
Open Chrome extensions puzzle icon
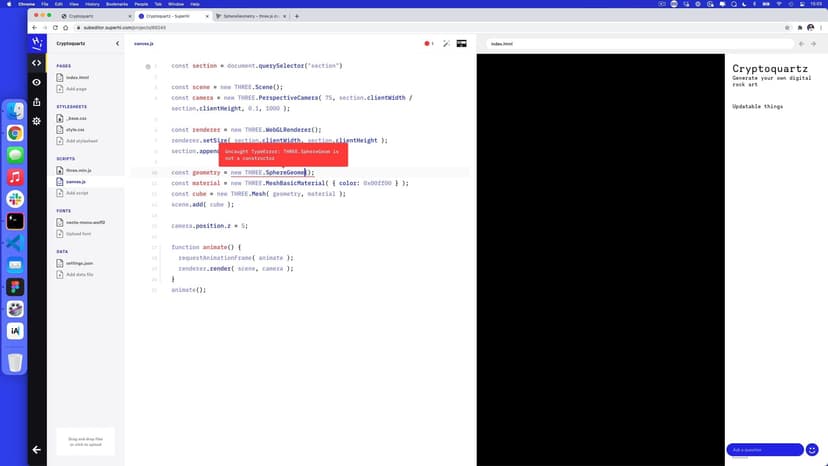[x=800, y=27]
